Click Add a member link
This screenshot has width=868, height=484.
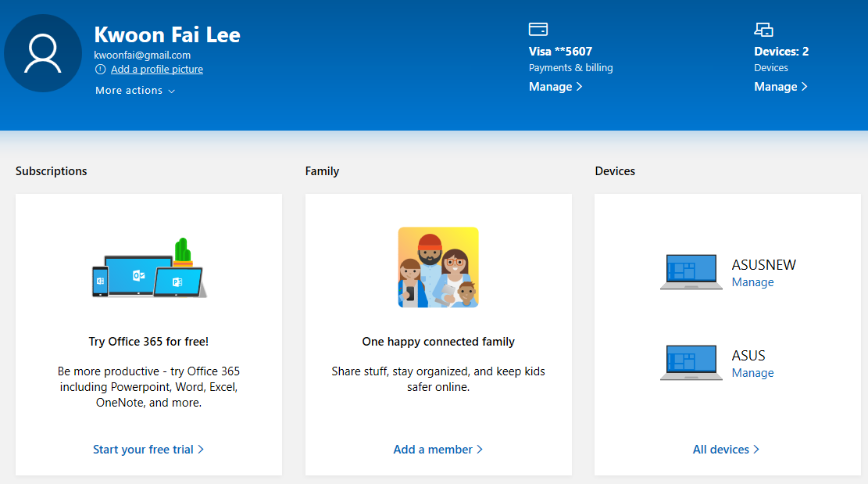coord(438,450)
